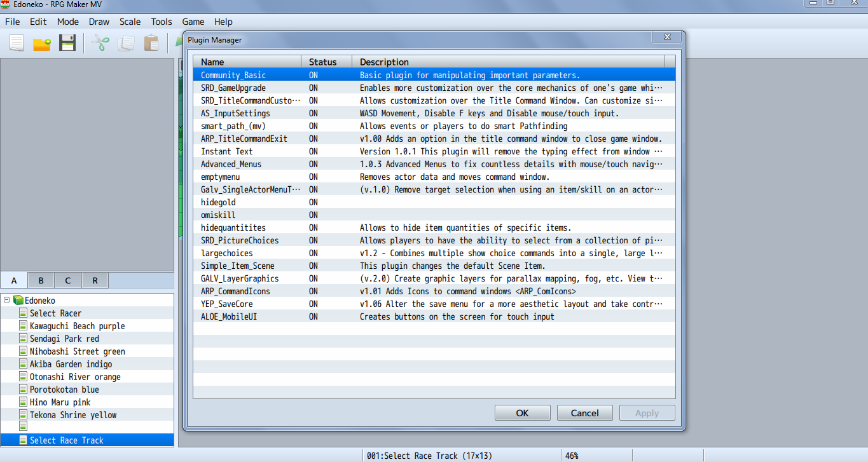Viewport: 868px width, 462px height.
Task: Select the omiskill plugin row
Action: coord(434,215)
